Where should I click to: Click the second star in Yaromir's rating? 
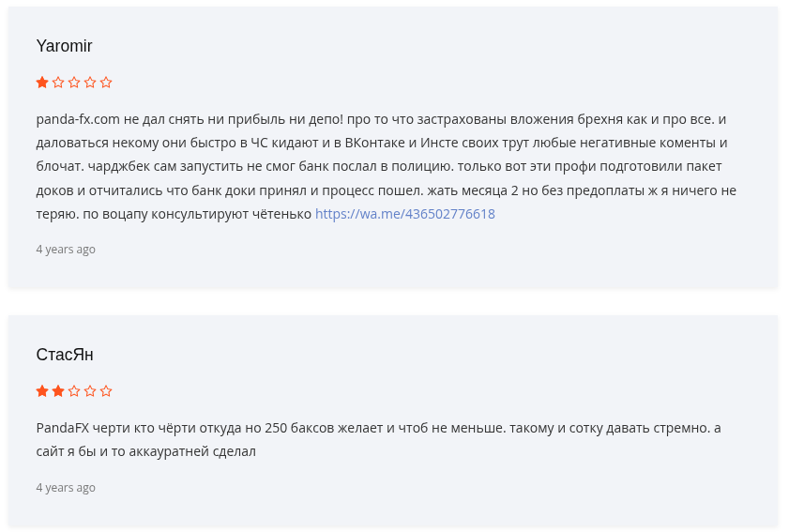58,83
